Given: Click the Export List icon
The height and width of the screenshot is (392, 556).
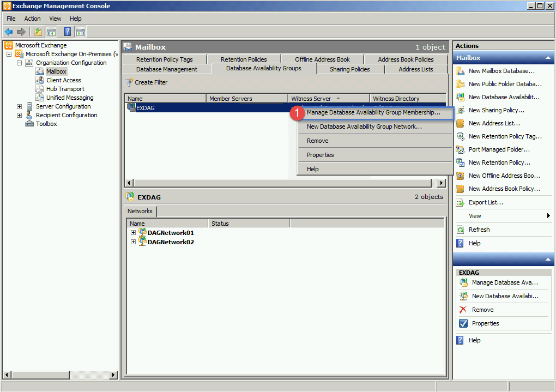Looking at the screenshot, I should (x=460, y=203).
